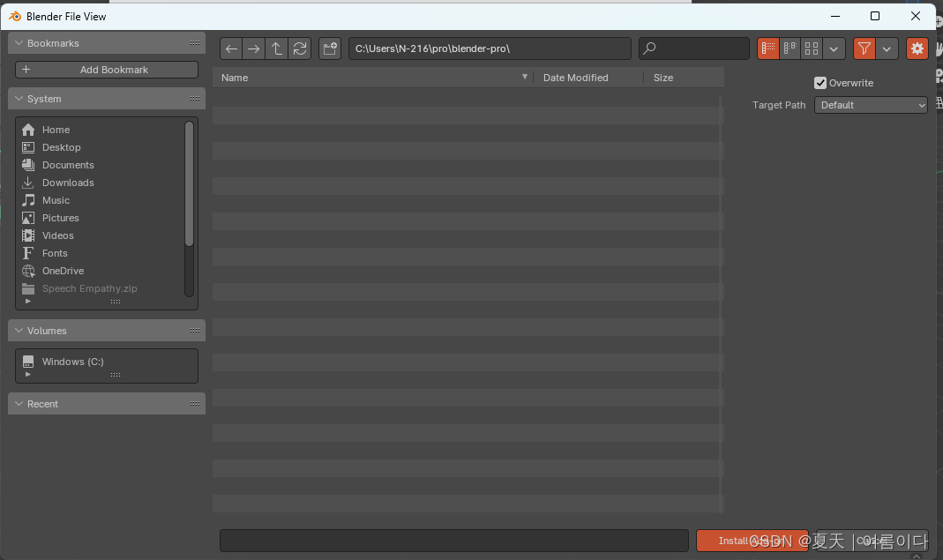Click the System list scrollbar
Image resolution: width=943 pixels, height=560 pixels.
189,183
